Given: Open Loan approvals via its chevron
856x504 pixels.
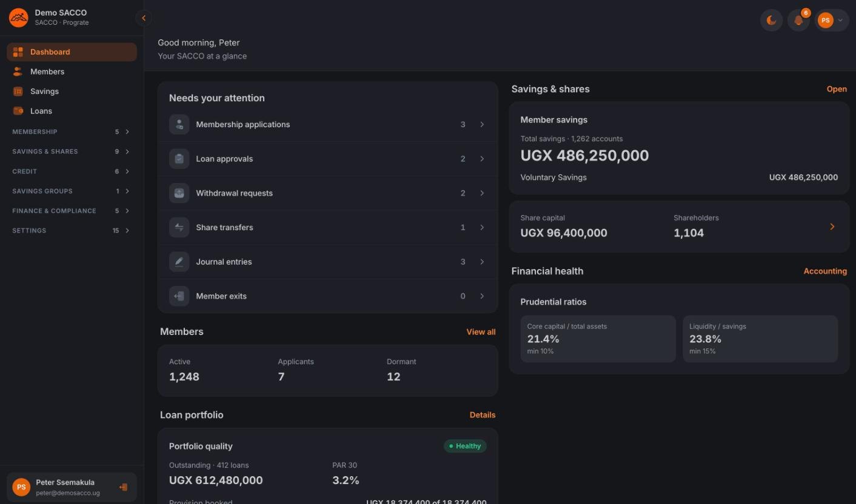Looking at the screenshot, I should click(x=482, y=159).
